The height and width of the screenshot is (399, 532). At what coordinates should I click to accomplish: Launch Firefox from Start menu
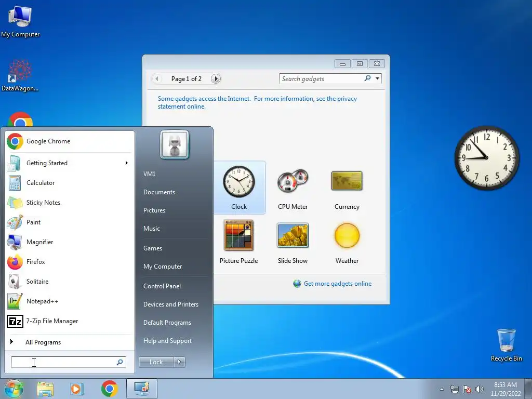[x=69, y=262]
